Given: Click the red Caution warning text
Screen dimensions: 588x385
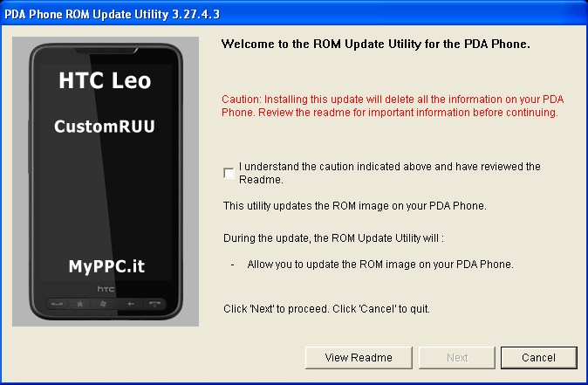Looking at the screenshot, I should [393, 106].
